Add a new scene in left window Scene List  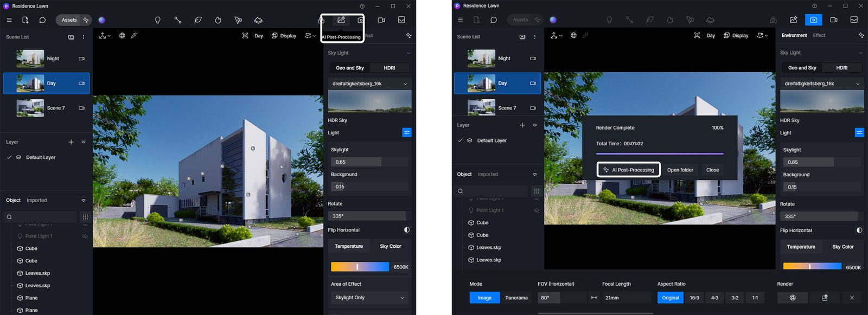(x=71, y=37)
